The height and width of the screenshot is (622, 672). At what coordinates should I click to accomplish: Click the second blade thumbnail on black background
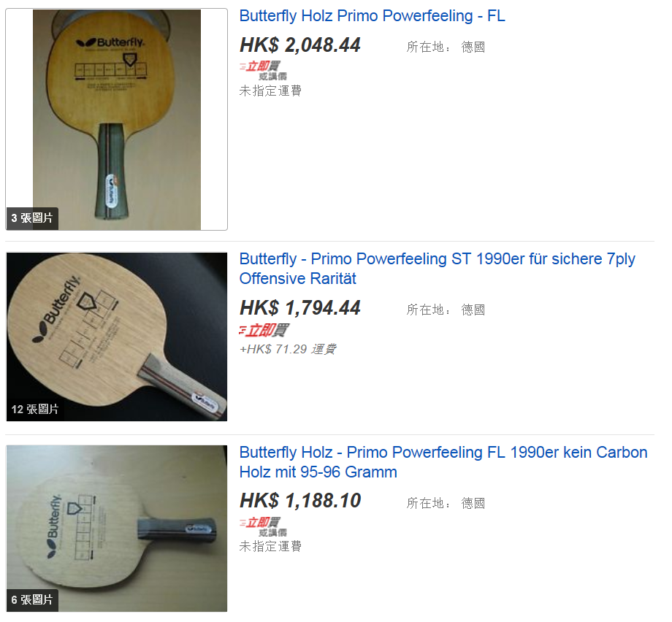pyautogui.click(x=117, y=337)
